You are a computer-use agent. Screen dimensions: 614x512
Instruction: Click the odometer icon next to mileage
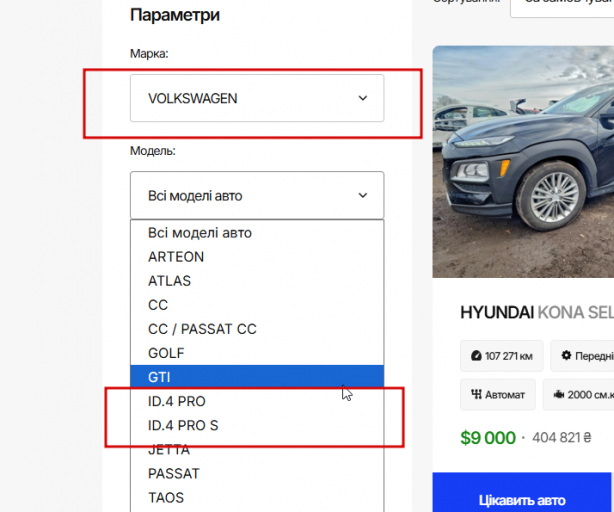point(476,356)
